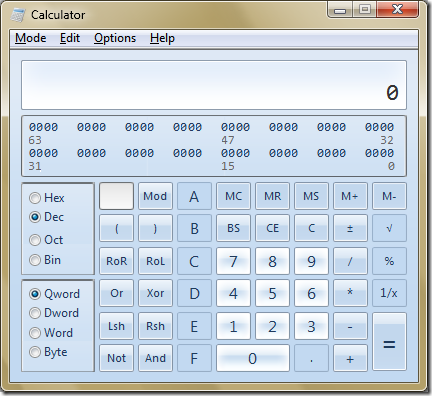Viewport: 432px width, 396px height.
Task: Click the Not bitwise button
Action: (116, 358)
